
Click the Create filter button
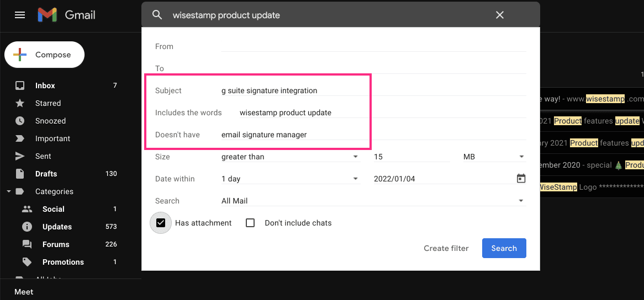pos(446,248)
